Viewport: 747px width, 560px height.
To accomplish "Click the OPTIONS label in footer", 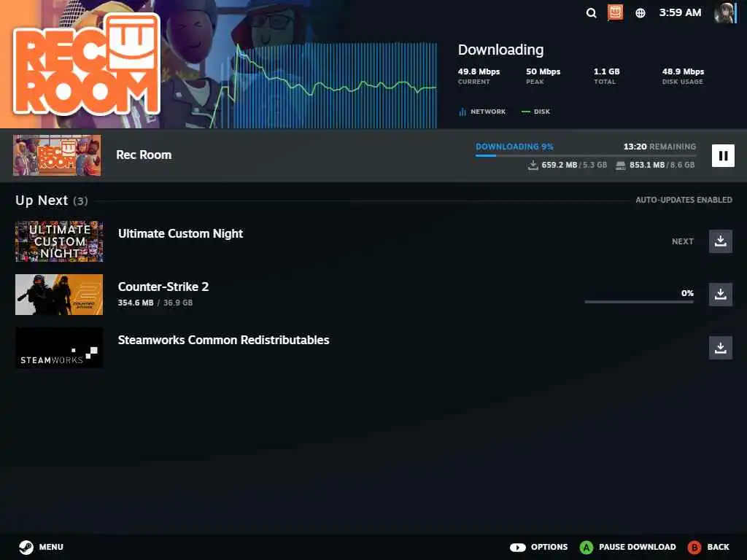I will [x=549, y=547].
